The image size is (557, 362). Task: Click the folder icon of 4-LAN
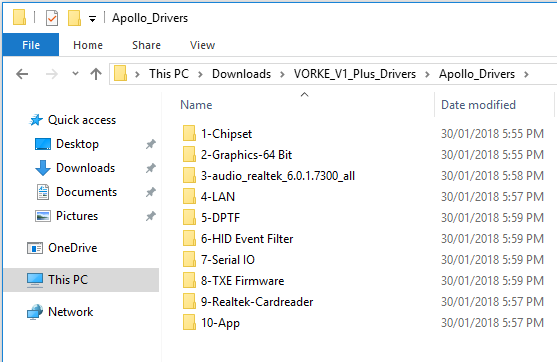(x=189, y=196)
